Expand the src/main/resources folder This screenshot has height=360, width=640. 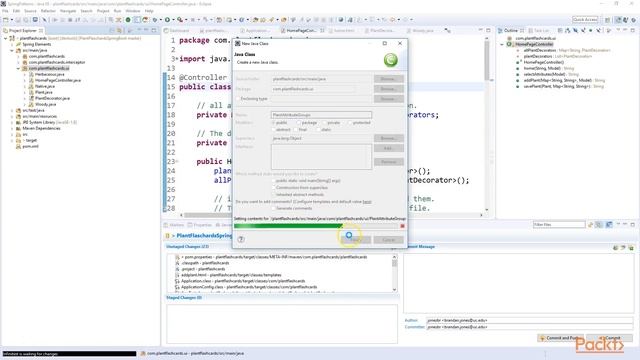pos(12,116)
